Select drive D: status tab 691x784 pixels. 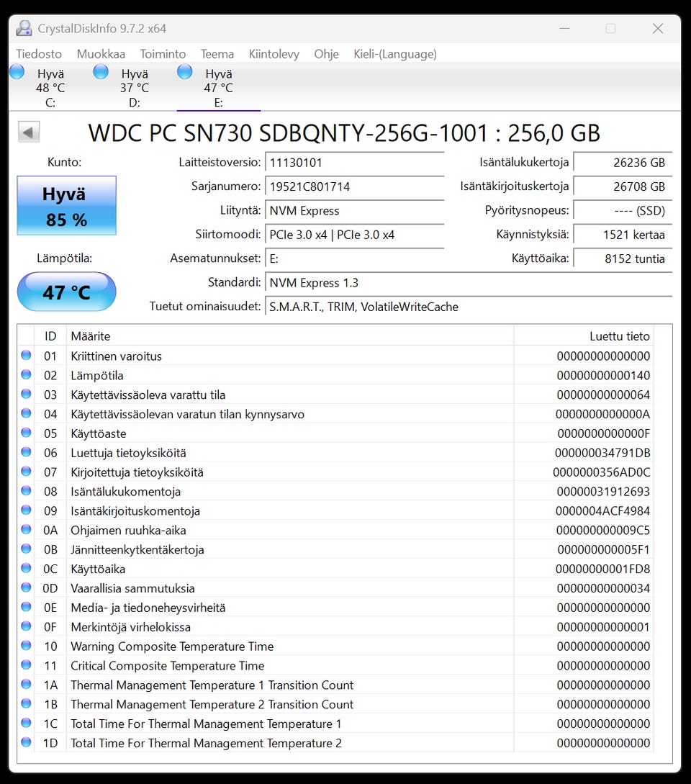[x=134, y=88]
